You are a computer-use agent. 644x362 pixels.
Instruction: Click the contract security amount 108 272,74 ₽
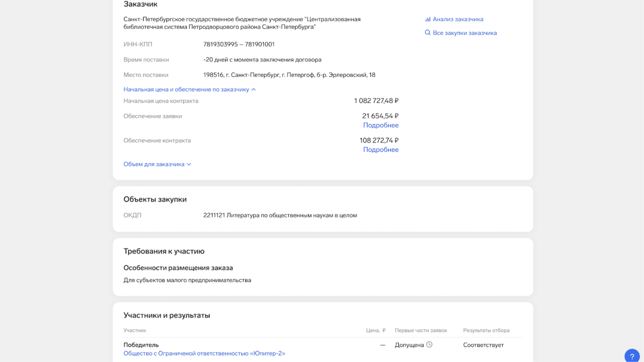379,140
